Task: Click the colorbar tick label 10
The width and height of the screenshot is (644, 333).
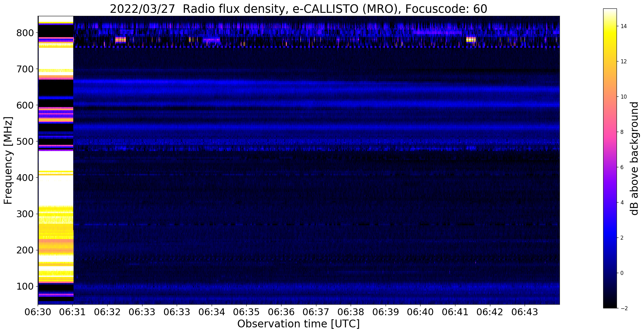Action: coord(624,97)
